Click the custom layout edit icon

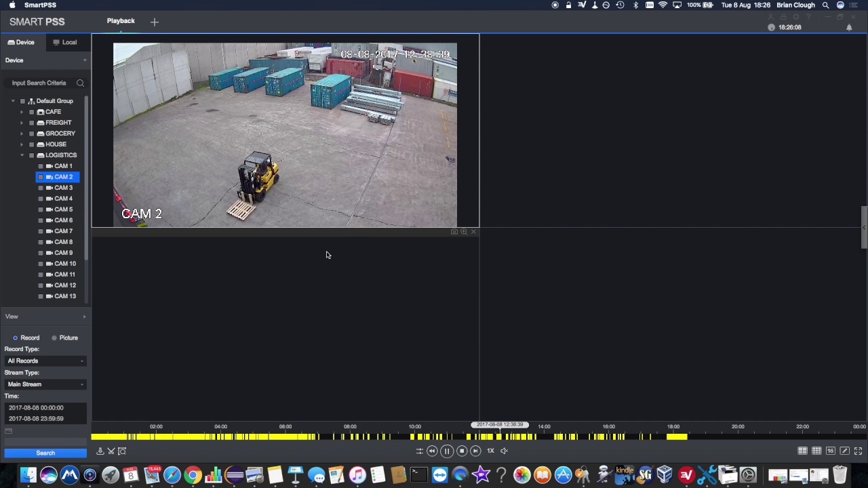point(844,451)
